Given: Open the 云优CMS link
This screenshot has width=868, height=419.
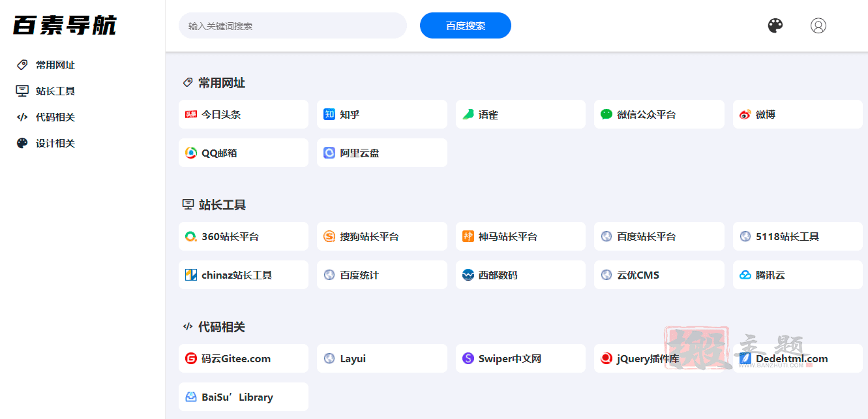Looking at the screenshot, I should (659, 275).
